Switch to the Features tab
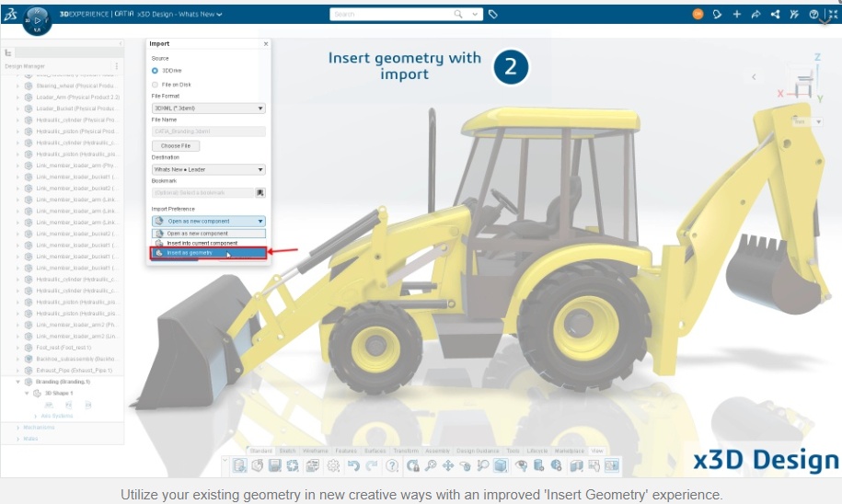842x504 pixels. [346, 451]
